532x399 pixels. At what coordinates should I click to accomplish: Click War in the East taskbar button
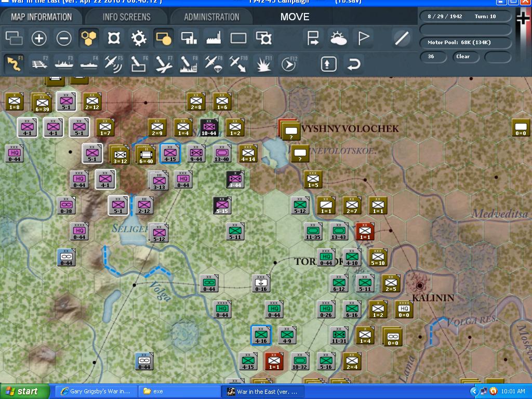(262, 392)
